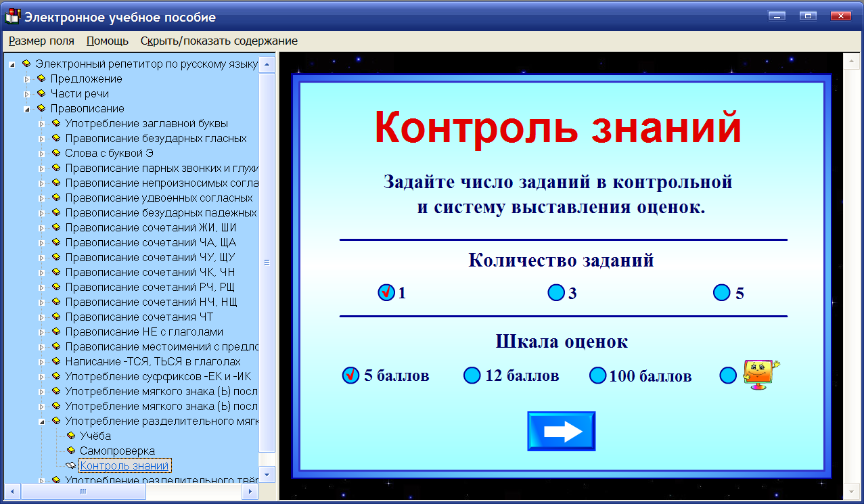Expand the Предложение tree node
Image resolution: width=864 pixels, height=504 pixels.
26,78
